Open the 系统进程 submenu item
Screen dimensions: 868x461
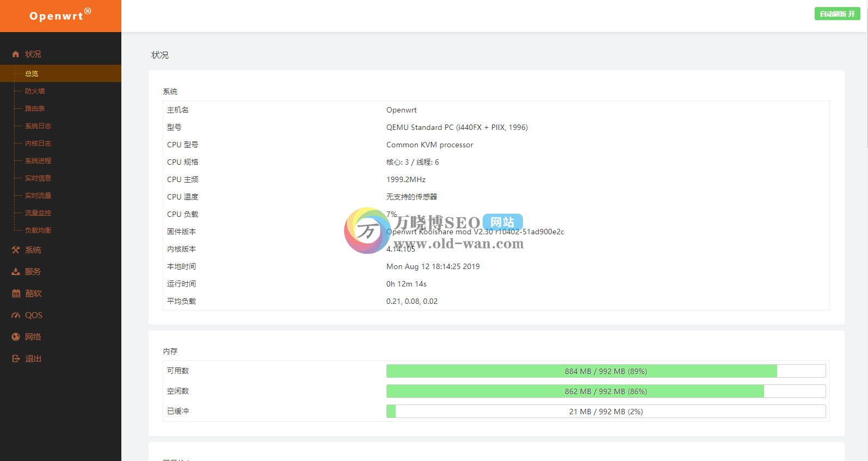click(x=38, y=160)
